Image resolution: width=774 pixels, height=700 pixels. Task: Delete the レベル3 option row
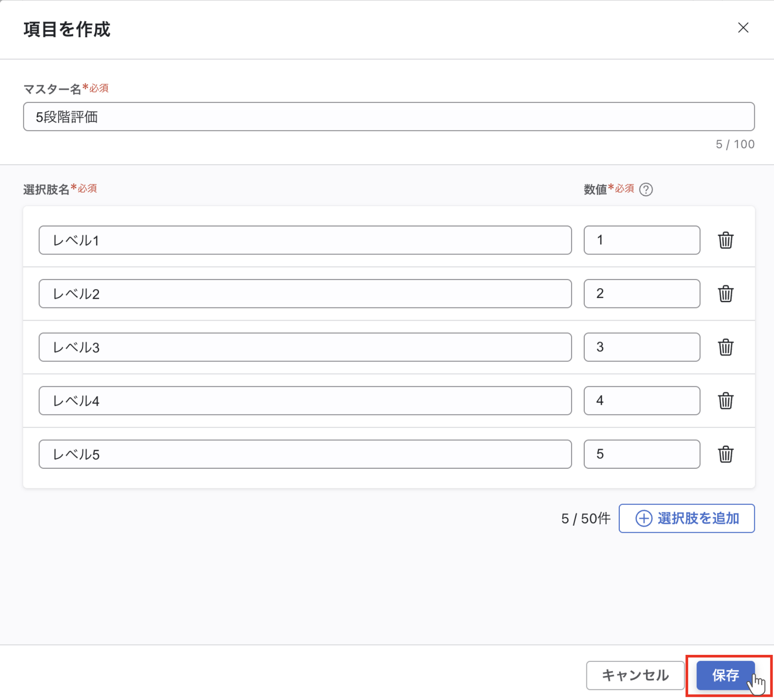tap(725, 347)
